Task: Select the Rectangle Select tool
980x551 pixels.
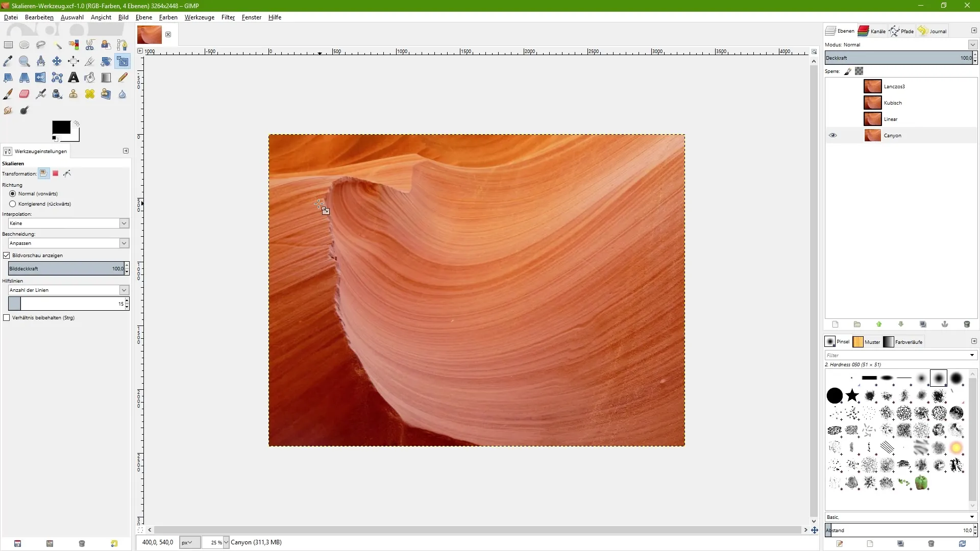Action: tap(8, 45)
